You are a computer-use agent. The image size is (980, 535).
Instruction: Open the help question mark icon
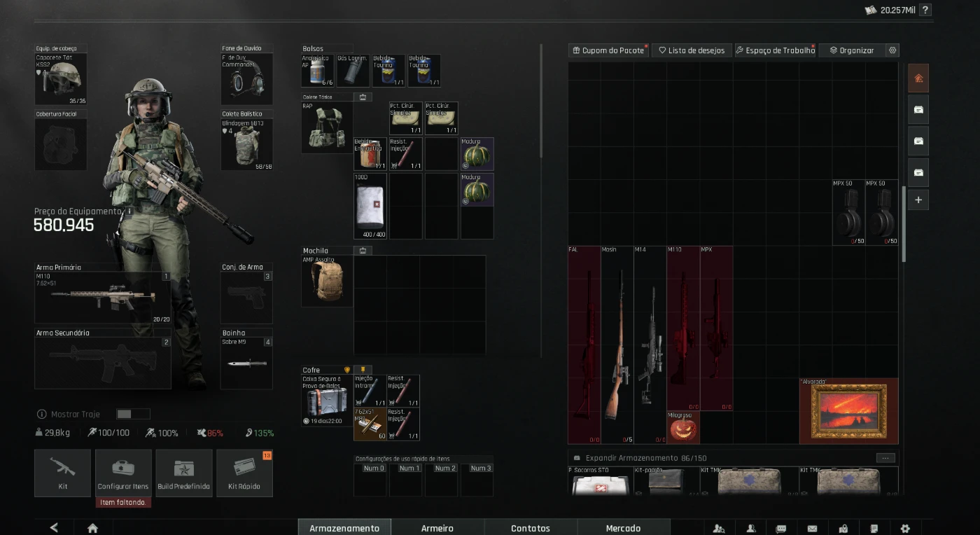[x=925, y=10]
